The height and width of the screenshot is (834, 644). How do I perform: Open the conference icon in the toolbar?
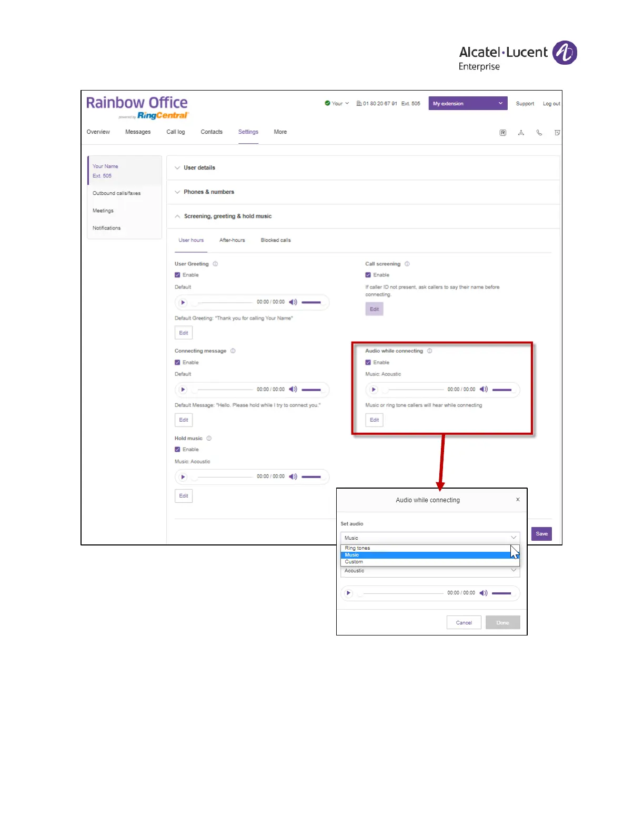(521, 133)
